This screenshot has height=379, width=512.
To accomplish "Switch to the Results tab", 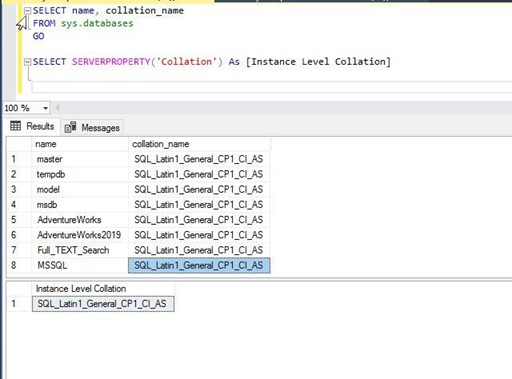I will click(x=32, y=126).
